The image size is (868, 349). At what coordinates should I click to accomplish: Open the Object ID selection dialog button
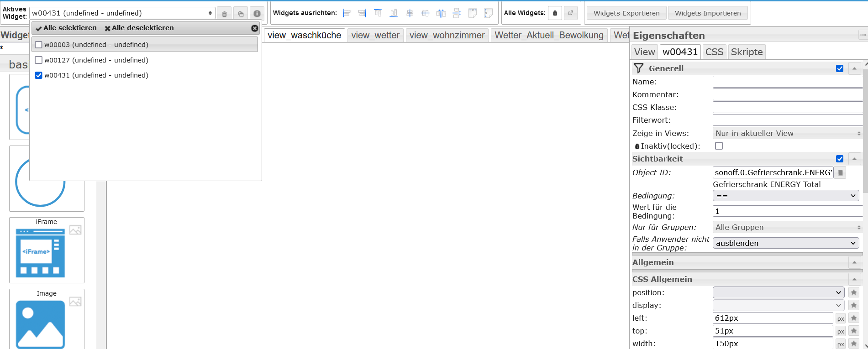(x=840, y=172)
